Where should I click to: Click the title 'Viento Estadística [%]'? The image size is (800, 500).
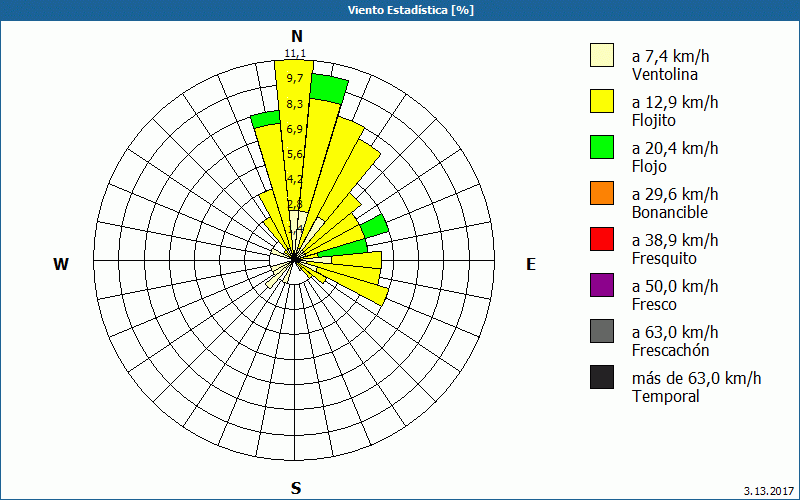coord(411,10)
